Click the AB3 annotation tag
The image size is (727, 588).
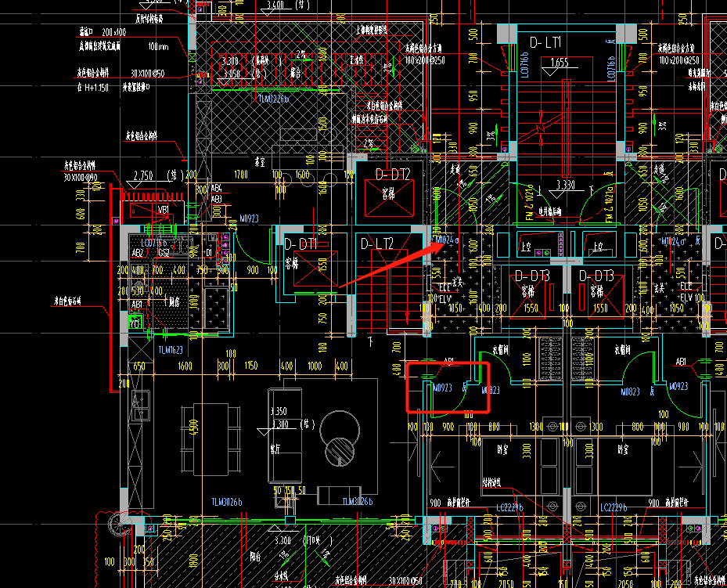point(217,198)
